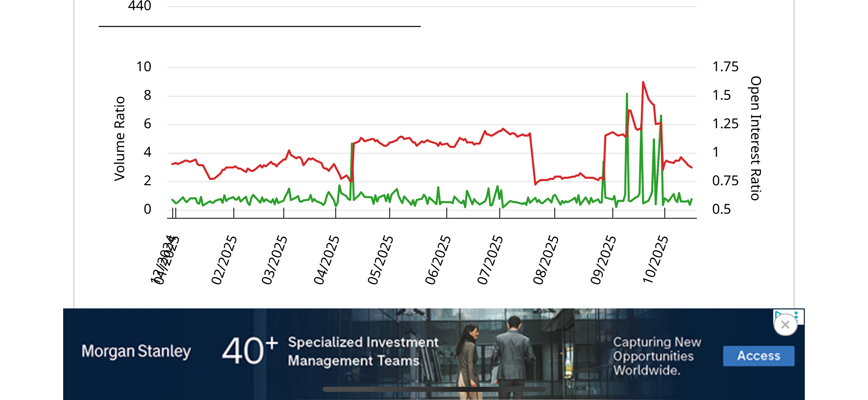Click the horizontal scroll bar over the ad

point(434,389)
